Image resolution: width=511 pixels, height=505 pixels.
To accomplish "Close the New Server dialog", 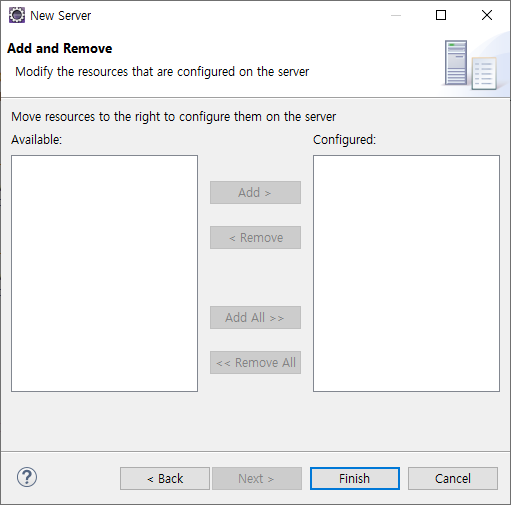I will click(x=487, y=15).
